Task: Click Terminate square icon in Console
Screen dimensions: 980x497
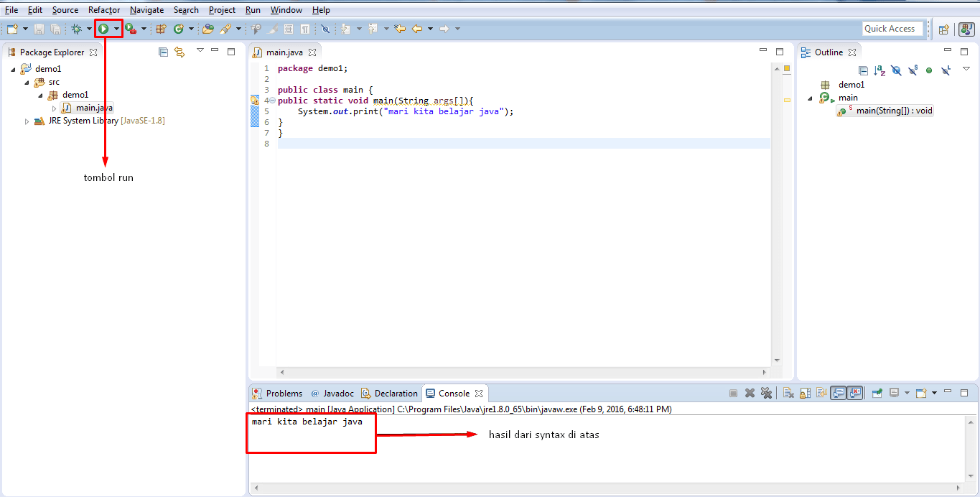Action: (733, 393)
